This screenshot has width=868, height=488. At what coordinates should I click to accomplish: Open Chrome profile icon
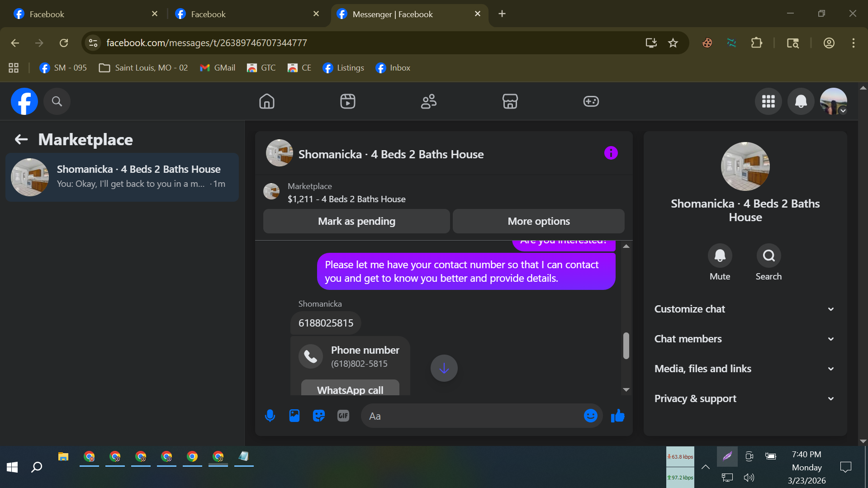(829, 43)
